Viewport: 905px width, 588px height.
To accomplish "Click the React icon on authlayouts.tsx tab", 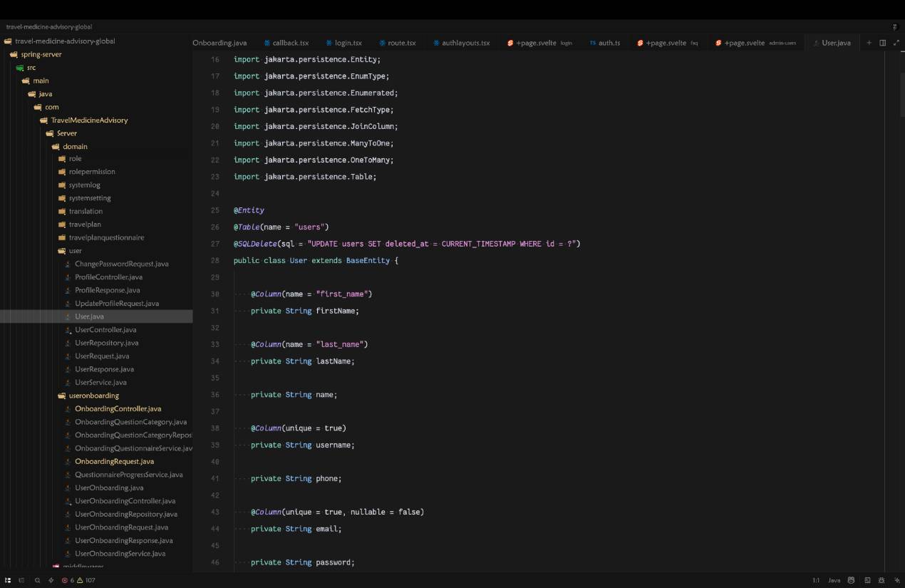I will [435, 43].
